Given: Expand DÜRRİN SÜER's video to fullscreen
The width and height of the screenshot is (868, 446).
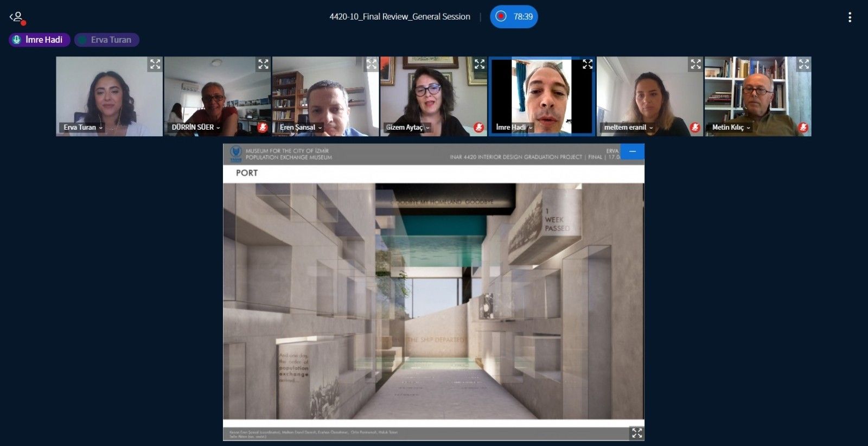Looking at the screenshot, I should 263,65.
